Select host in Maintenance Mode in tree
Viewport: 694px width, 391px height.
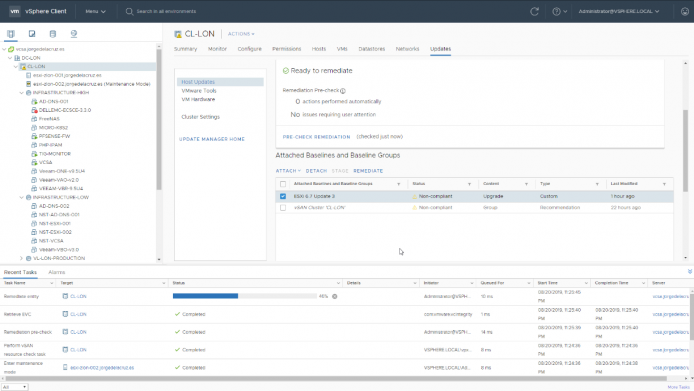(92, 84)
